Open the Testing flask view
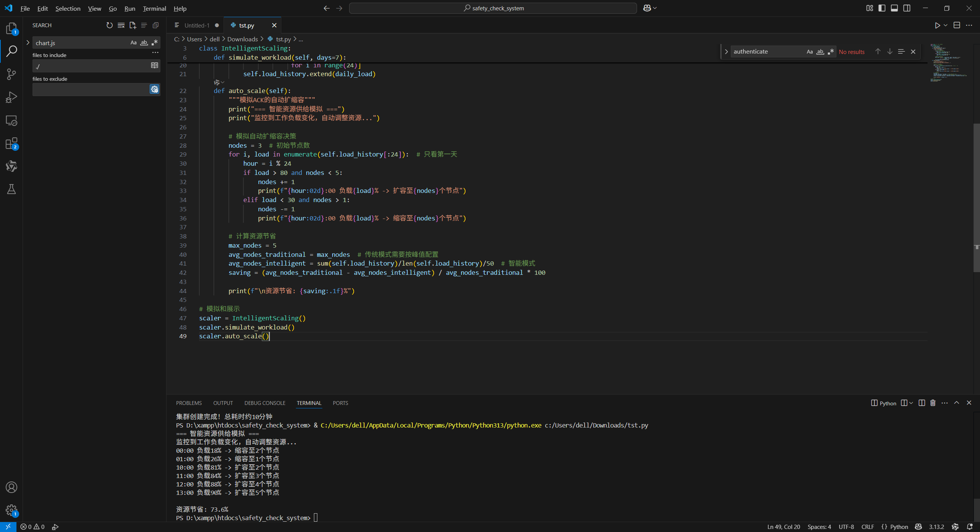The width and height of the screenshot is (980, 532). 11,189
